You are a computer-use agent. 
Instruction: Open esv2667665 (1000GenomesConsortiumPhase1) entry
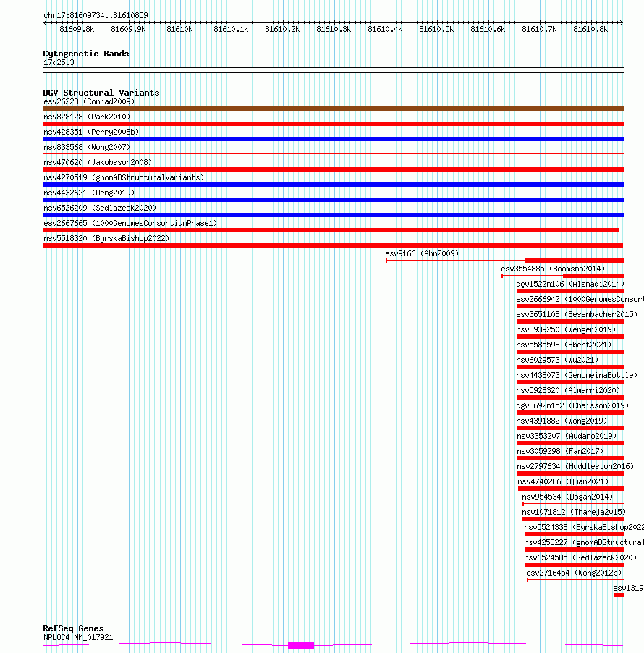[x=130, y=223]
